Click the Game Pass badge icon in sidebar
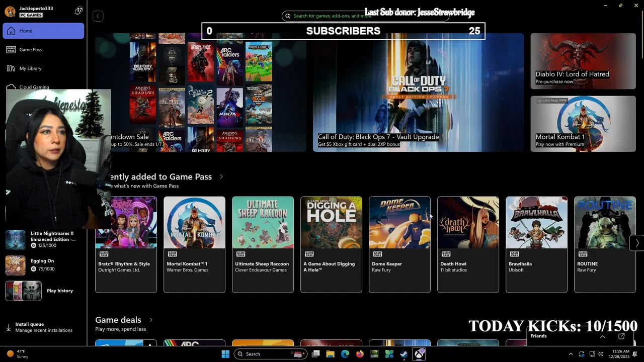644x362 pixels. [11, 49]
